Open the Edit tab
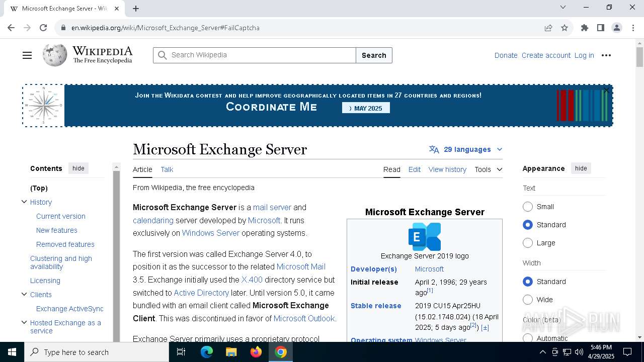This screenshot has height=362, width=644. (x=415, y=169)
